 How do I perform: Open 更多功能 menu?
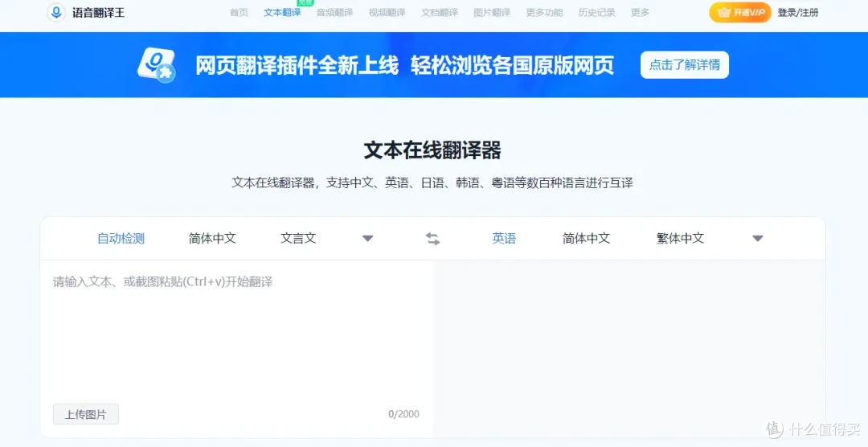point(545,12)
